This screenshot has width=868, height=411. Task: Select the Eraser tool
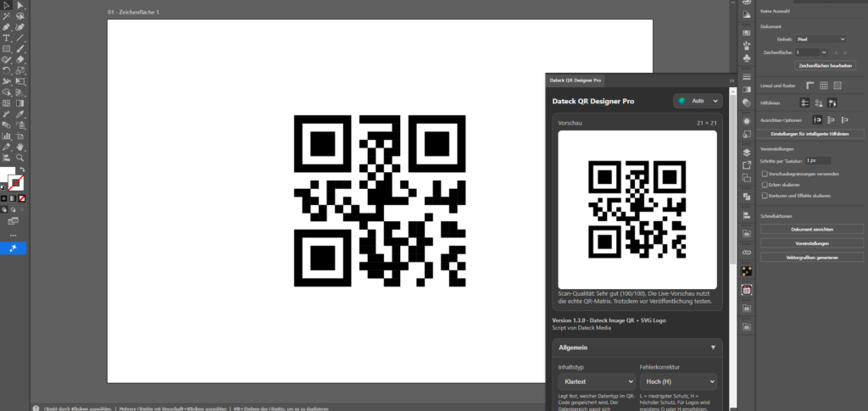[20, 59]
